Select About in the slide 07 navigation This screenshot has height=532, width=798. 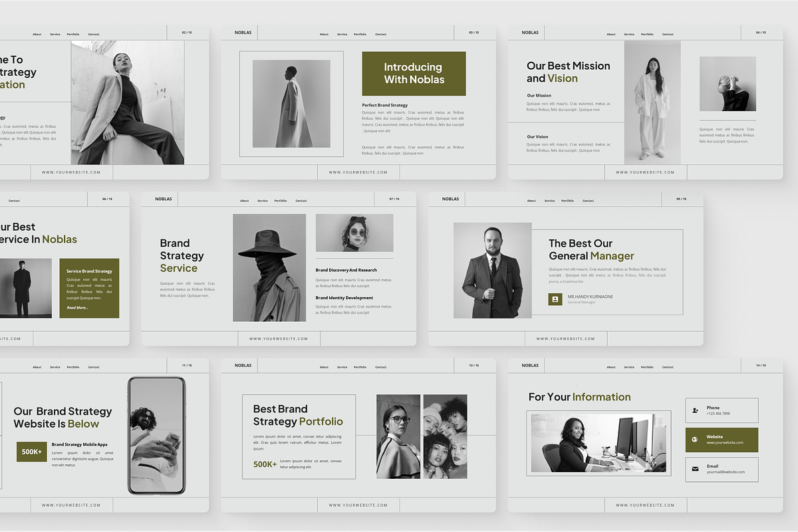(244, 200)
